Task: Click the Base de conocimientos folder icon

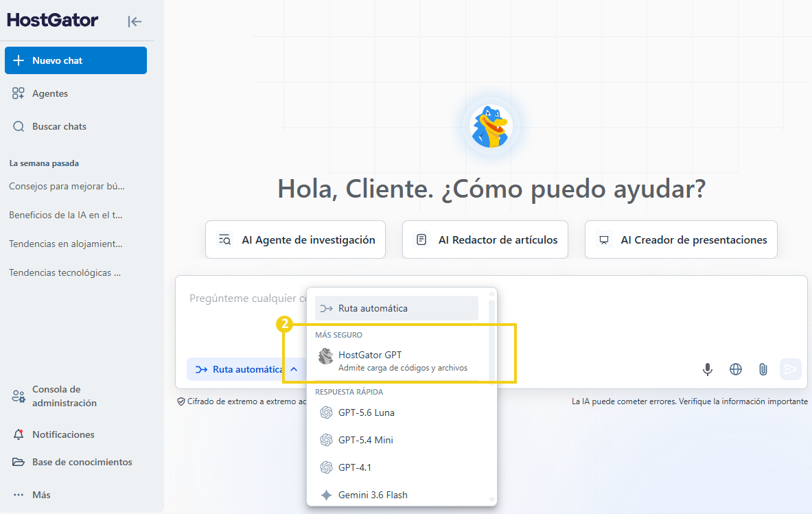Action: point(18,462)
